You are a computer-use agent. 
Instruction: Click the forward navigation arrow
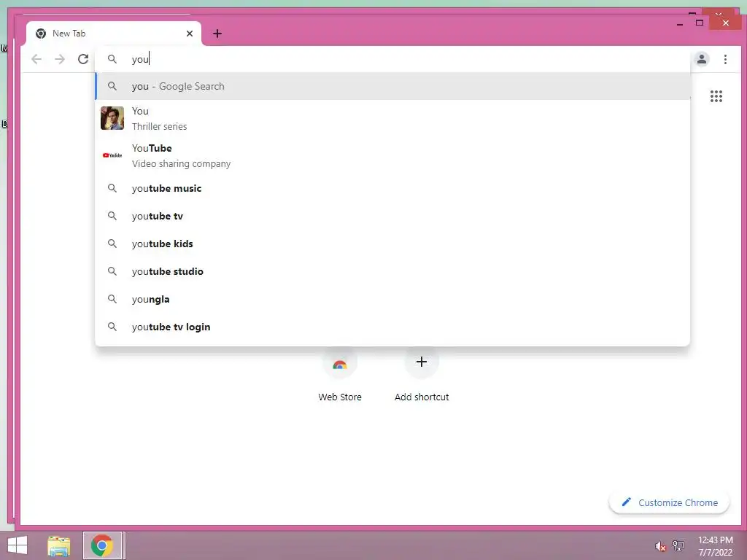pos(60,59)
